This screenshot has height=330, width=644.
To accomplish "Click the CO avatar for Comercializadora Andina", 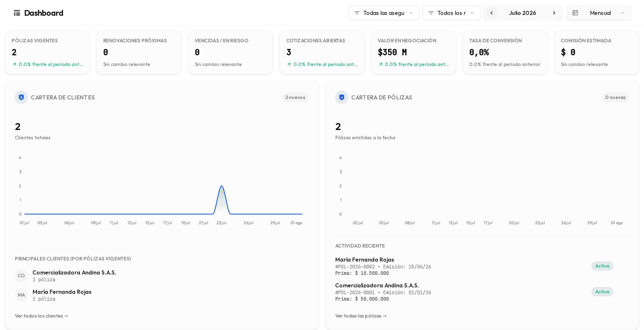I will point(21,275).
